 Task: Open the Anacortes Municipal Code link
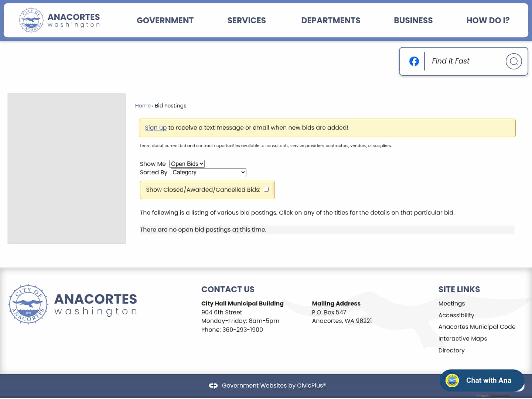pyautogui.click(x=477, y=327)
